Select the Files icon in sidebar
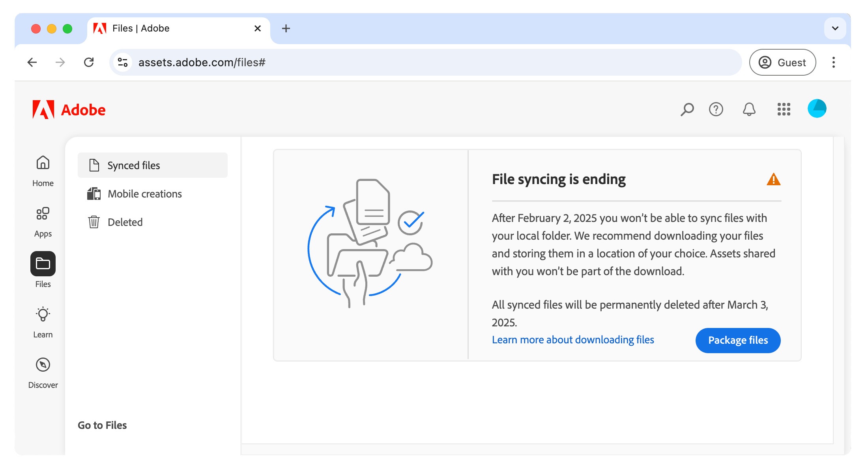This screenshot has height=473, width=868. click(x=43, y=264)
